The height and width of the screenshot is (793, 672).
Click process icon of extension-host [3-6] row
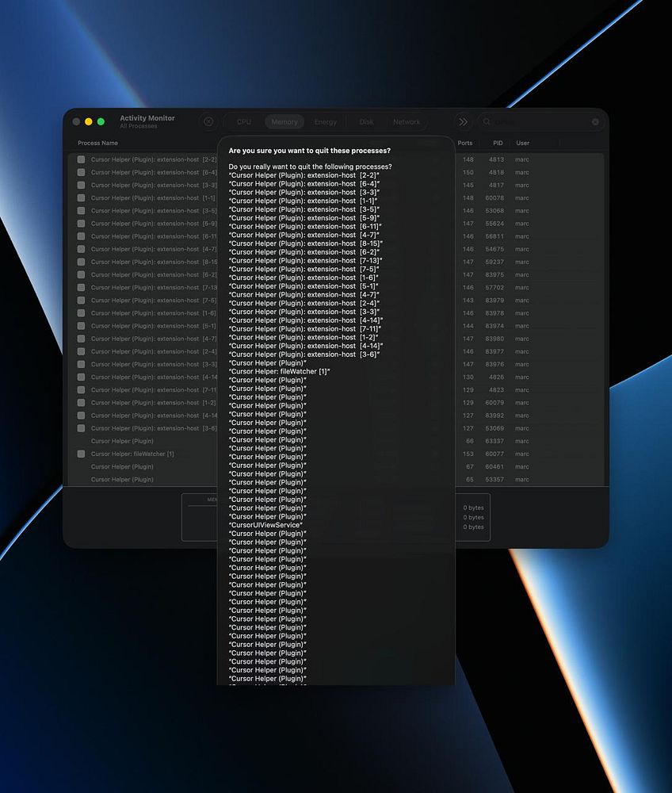(81, 428)
